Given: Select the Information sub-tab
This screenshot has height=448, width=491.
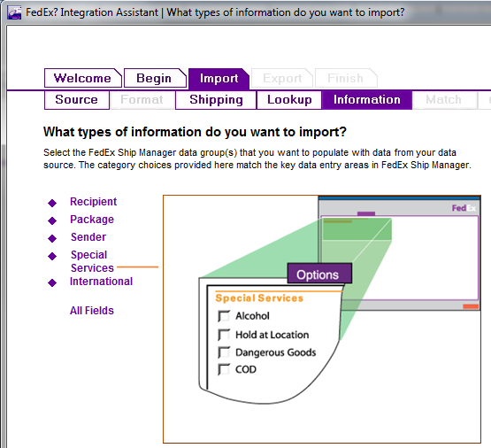Looking at the screenshot, I should click(x=367, y=100).
